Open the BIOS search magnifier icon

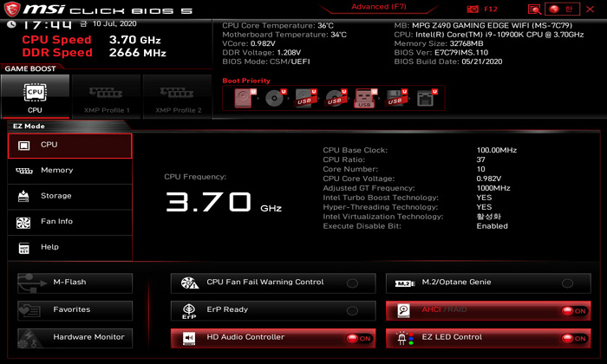[x=534, y=9]
